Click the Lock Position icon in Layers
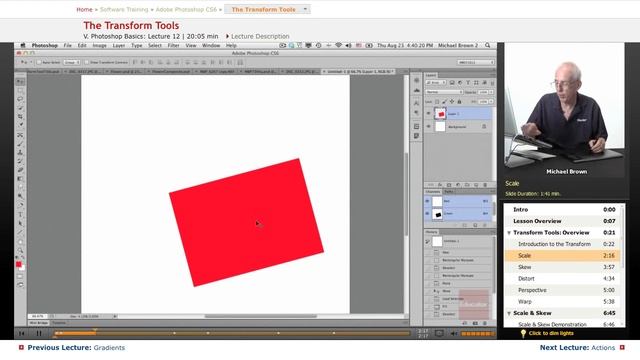The height and width of the screenshot is (360, 640). click(x=452, y=101)
